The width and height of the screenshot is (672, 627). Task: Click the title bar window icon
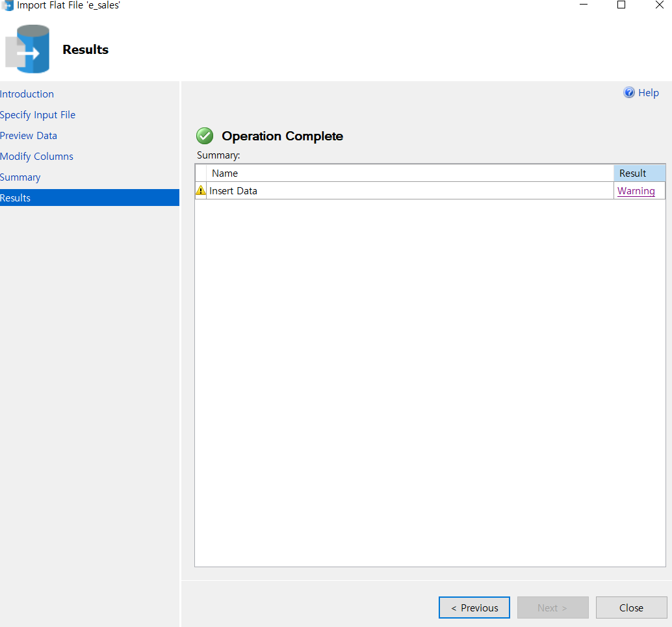pyautogui.click(x=7, y=6)
